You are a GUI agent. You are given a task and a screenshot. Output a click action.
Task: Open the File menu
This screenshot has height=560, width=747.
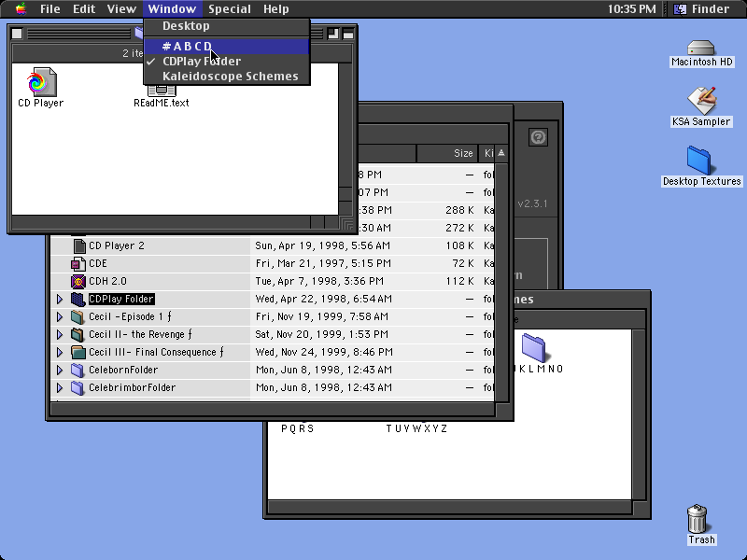pos(50,9)
